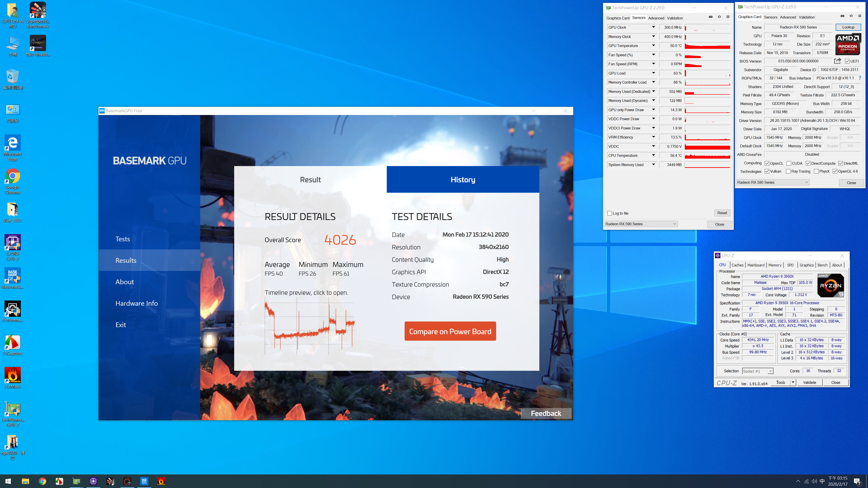The width and height of the screenshot is (868, 488).
Task: Open hamburger menu in GPU-Z Graphics Card window
Action: (x=860, y=16)
